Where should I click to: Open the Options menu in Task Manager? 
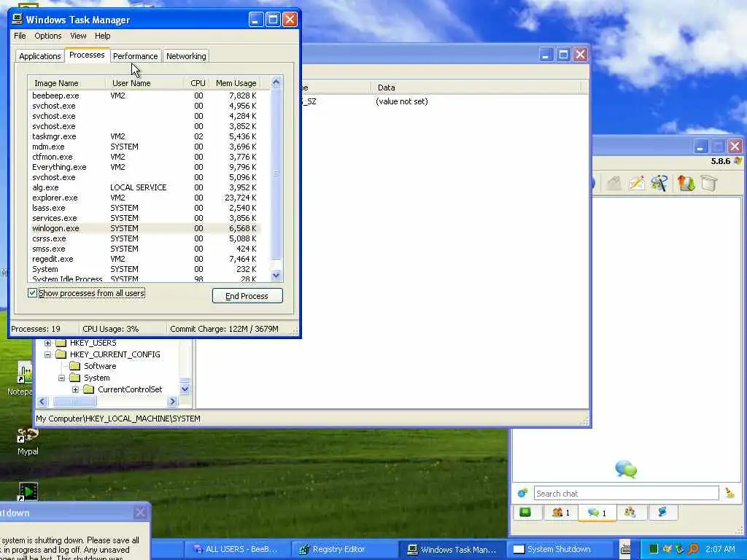tap(47, 36)
